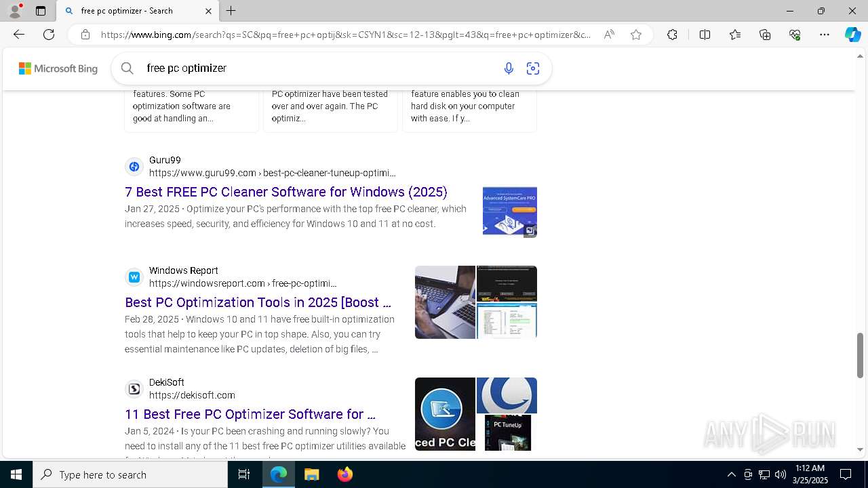
Task: Click the Windows Report site favicon
Action: 134,277
